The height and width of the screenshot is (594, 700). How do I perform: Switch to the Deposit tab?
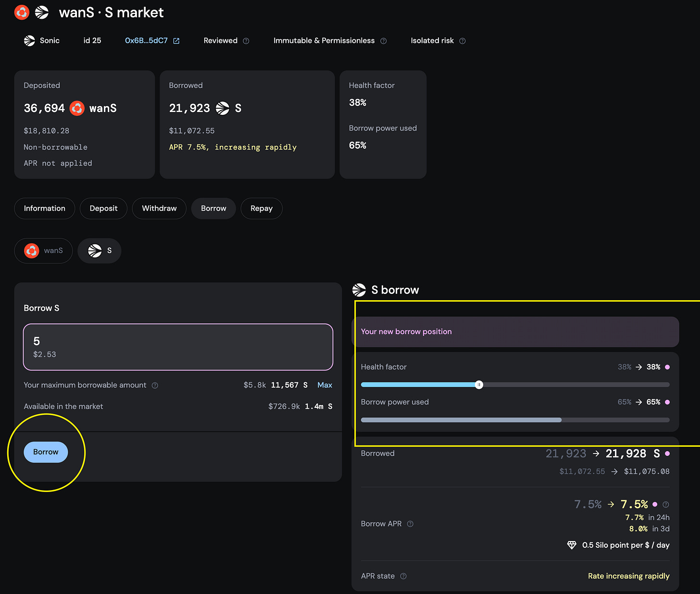pyautogui.click(x=103, y=208)
